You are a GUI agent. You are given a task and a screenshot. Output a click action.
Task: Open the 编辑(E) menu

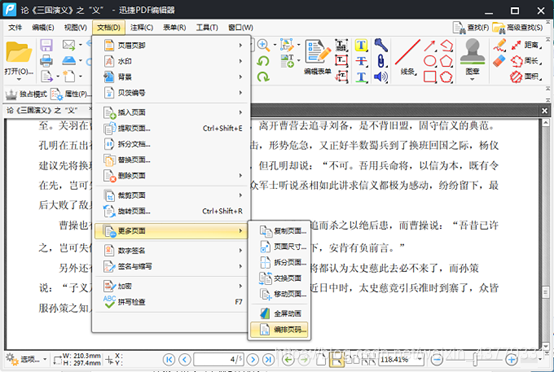tap(43, 28)
